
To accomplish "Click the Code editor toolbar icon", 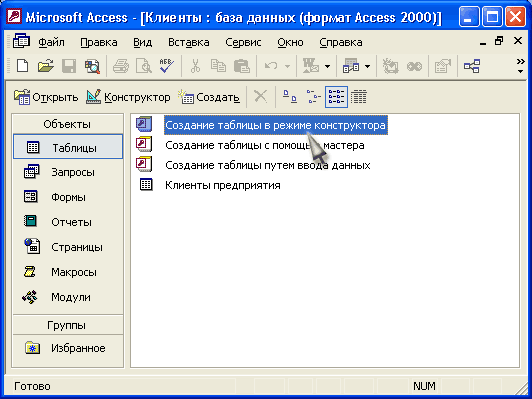I will (x=391, y=65).
